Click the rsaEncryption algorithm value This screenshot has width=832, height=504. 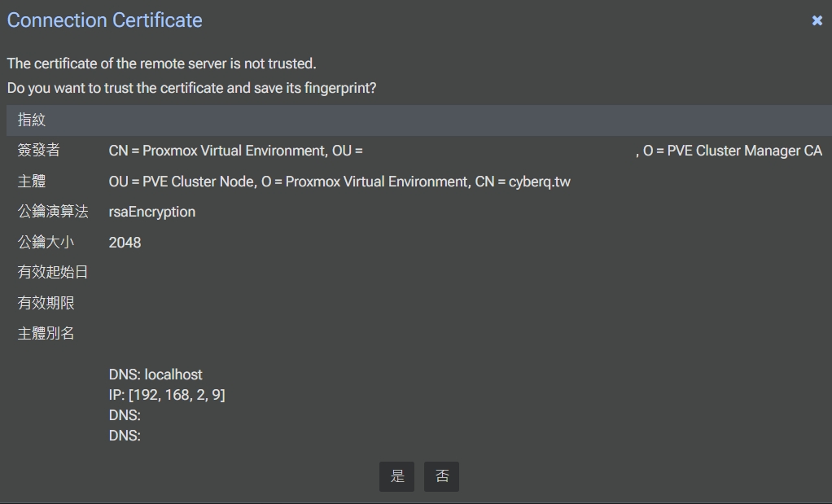(x=152, y=212)
